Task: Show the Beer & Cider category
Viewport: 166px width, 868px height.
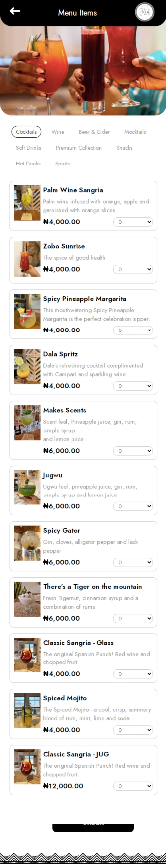Action: 94,132
